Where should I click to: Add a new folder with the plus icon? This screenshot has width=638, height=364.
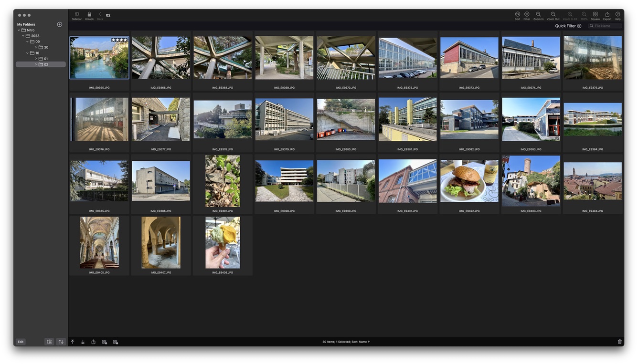pyautogui.click(x=60, y=24)
